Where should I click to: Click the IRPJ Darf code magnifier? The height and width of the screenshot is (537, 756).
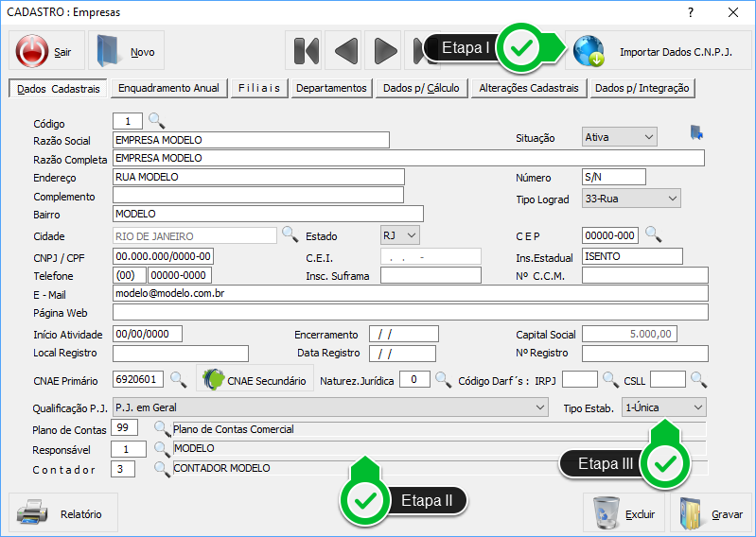coord(610,379)
